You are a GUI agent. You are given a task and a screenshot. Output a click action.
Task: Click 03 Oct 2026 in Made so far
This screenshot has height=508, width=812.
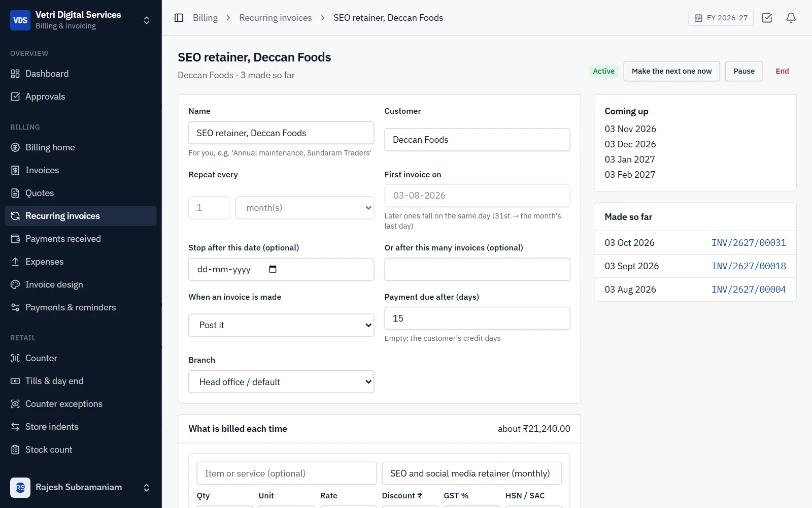pos(629,243)
